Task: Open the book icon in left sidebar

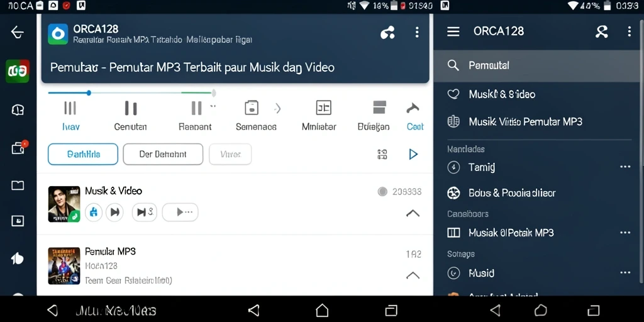Action: pyautogui.click(x=18, y=186)
